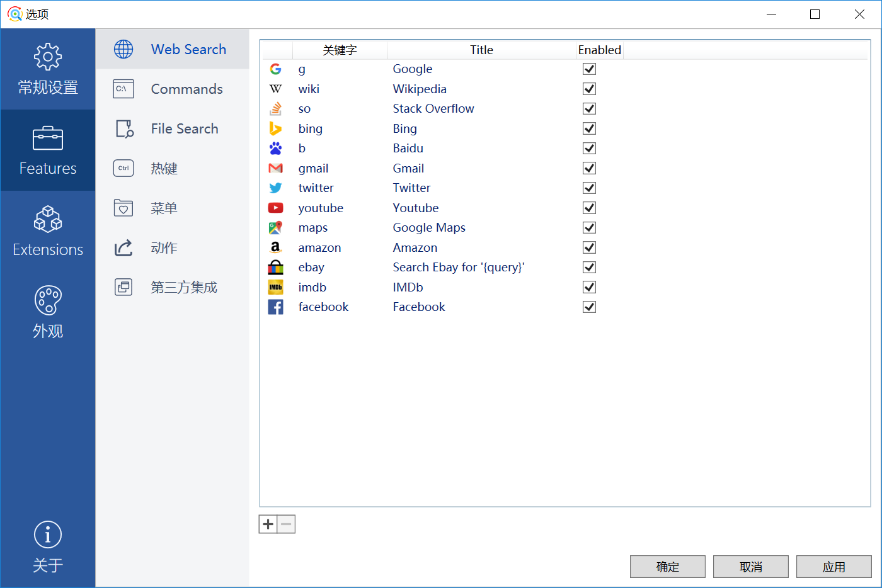Toggle the Gmail enabled checkbox
The width and height of the screenshot is (882, 588).
tap(589, 168)
